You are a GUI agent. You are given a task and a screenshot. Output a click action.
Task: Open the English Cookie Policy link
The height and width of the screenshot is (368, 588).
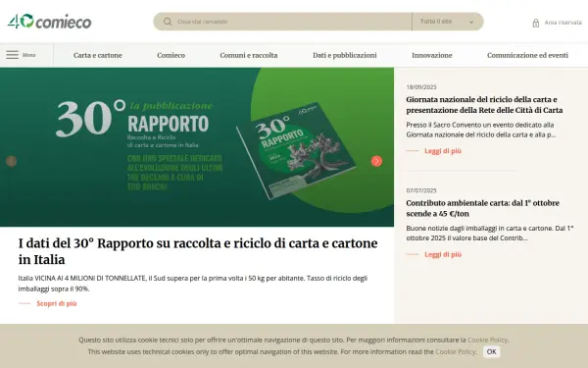click(456, 352)
